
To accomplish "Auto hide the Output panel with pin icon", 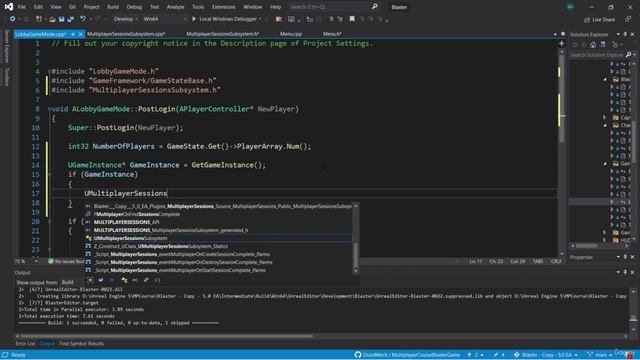I will pos(625,272).
